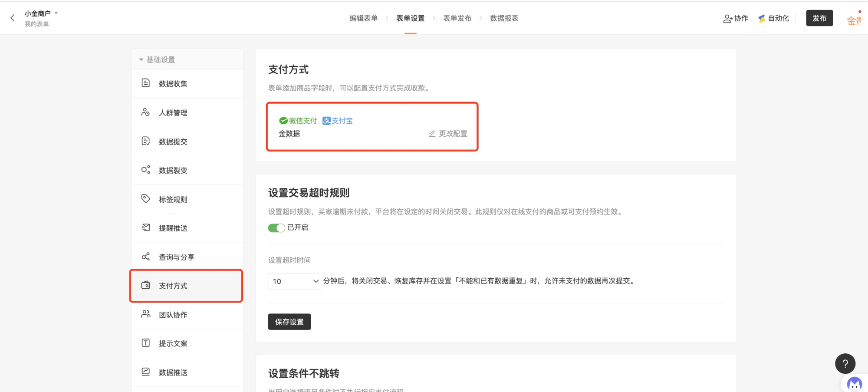The height and width of the screenshot is (392, 868).
Task: Click the 数据收集 sidebar icon
Action: pyautogui.click(x=146, y=83)
